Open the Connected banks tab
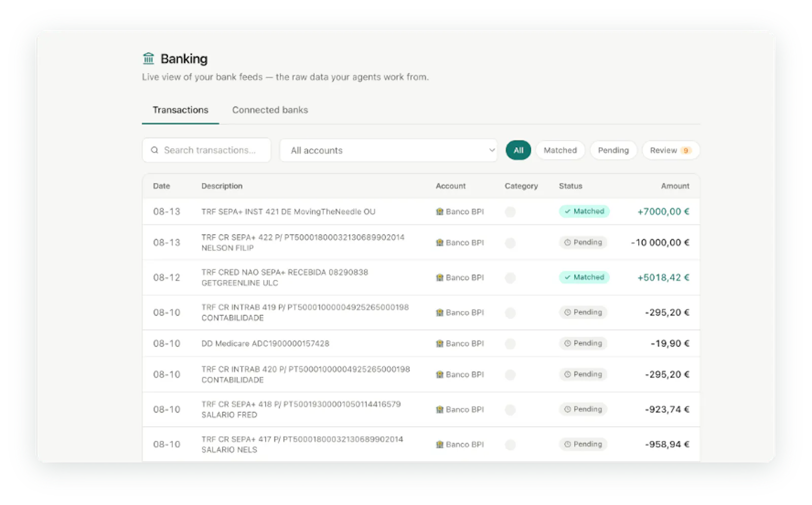Viewport: 812px width, 505px height. [270, 110]
